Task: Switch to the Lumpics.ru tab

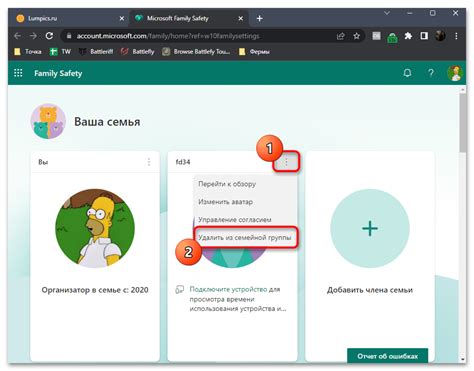Action: 67,18
